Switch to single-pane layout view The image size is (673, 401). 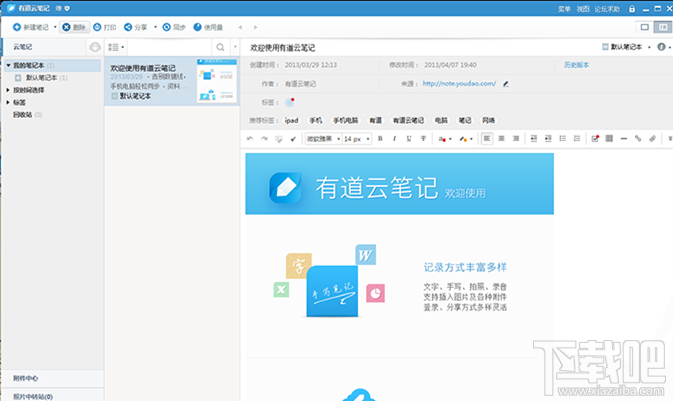pyautogui.click(x=645, y=27)
